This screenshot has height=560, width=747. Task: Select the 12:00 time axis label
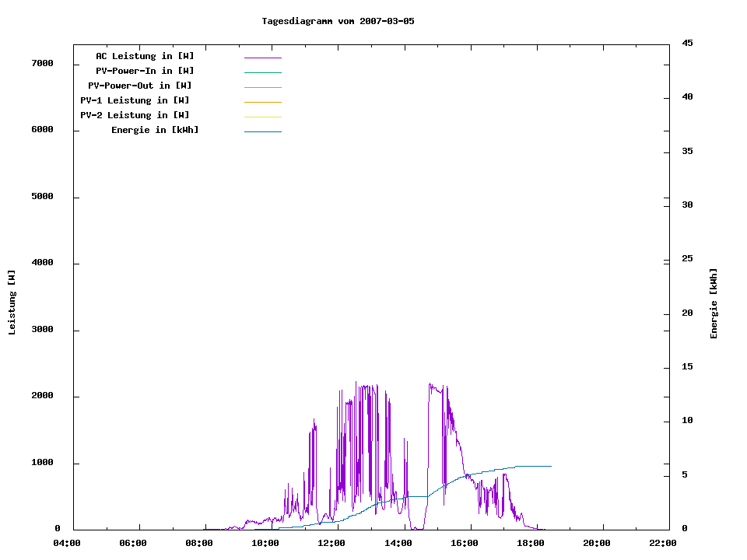click(331, 543)
